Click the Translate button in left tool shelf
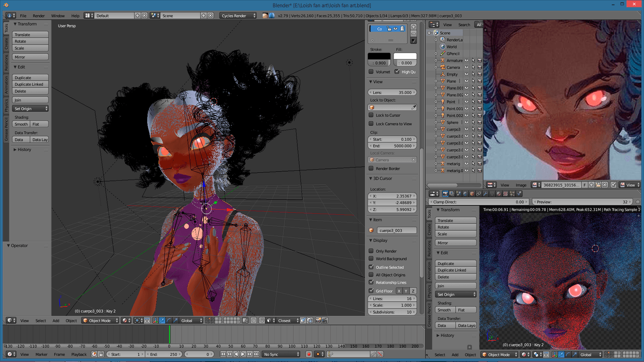 pos(31,35)
